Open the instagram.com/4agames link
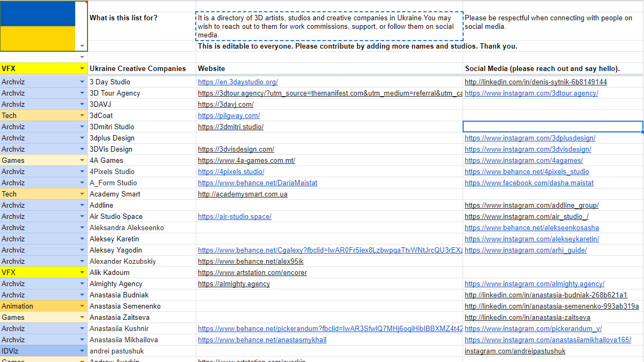644x362 pixels. [524, 161]
